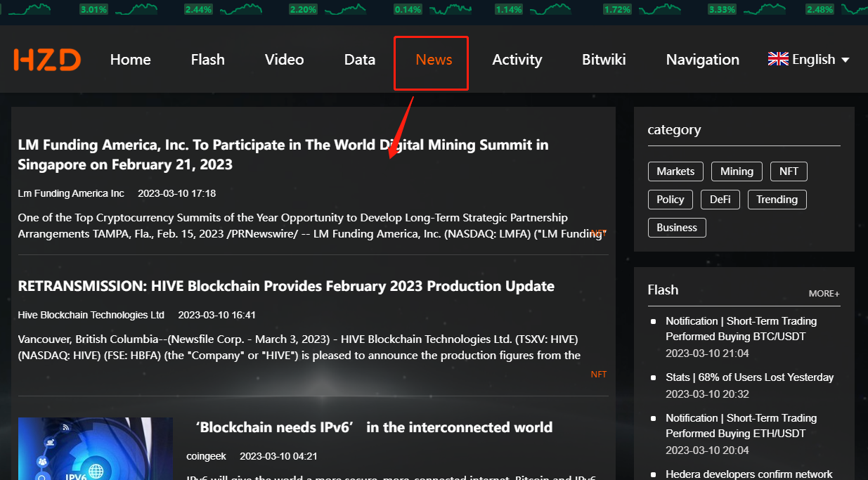Open the Navigation menu item

coord(703,60)
